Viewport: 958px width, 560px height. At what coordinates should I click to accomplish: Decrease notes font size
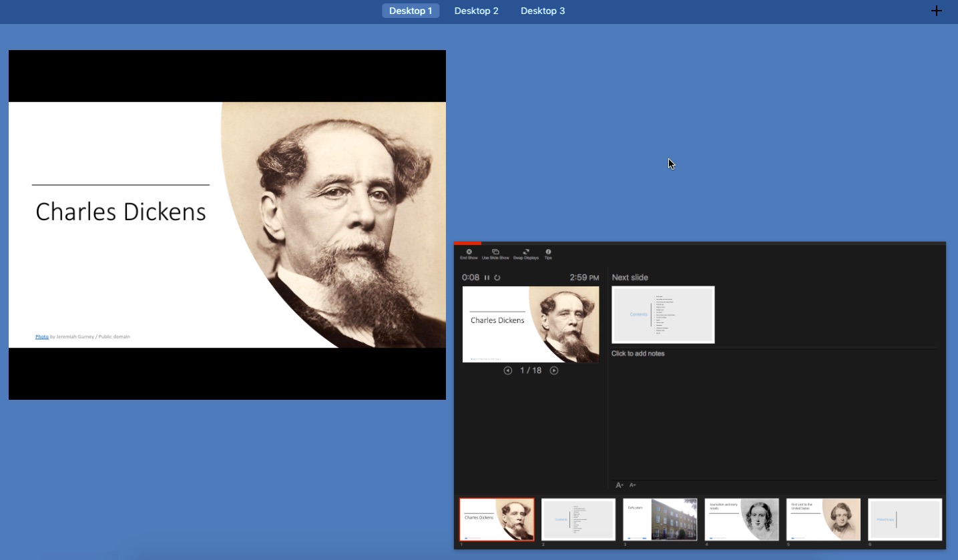(633, 485)
